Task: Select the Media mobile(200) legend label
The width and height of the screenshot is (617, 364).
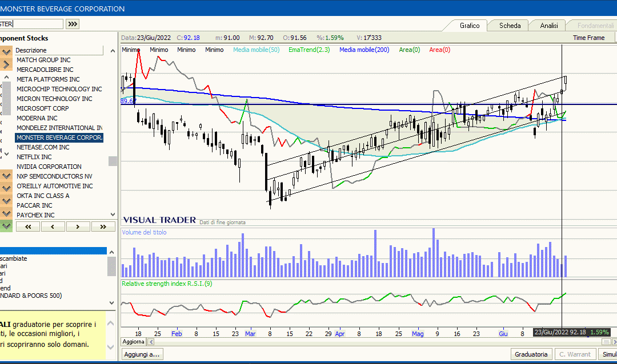Action: pos(364,50)
